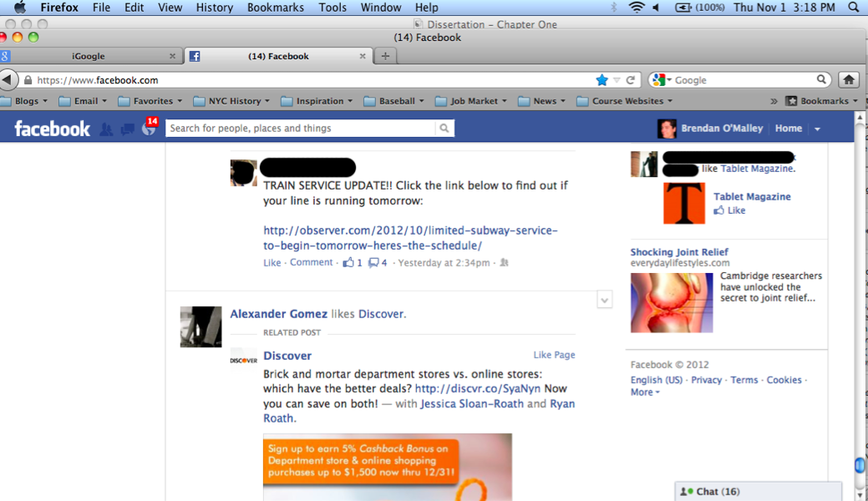Open the Bookmarks menu button at toolbar end
Image resolution: width=868 pixels, height=501 pixels.
pyautogui.click(x=822, y=101)
